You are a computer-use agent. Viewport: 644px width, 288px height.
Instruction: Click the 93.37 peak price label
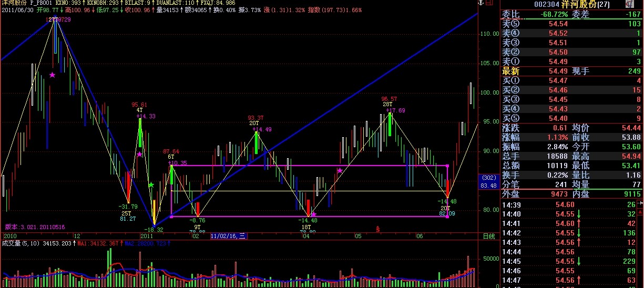pyautogui.click(x=255, y=117)
